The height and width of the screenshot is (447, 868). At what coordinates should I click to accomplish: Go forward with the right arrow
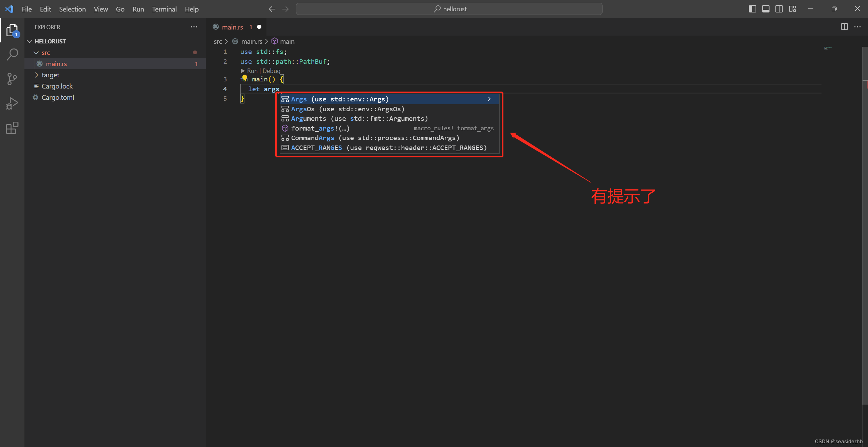click(x=285, y=9)
